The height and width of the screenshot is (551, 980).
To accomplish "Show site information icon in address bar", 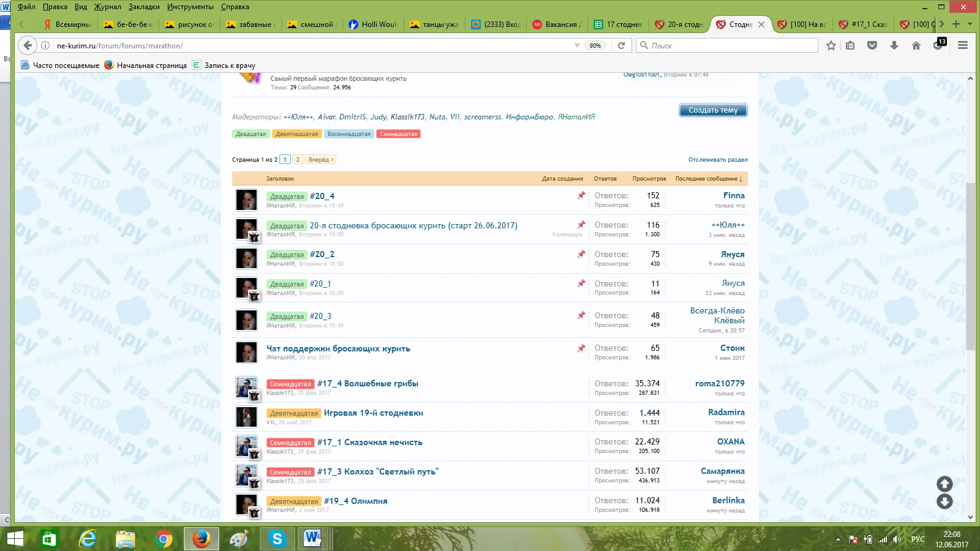I will tap(45, 45).
